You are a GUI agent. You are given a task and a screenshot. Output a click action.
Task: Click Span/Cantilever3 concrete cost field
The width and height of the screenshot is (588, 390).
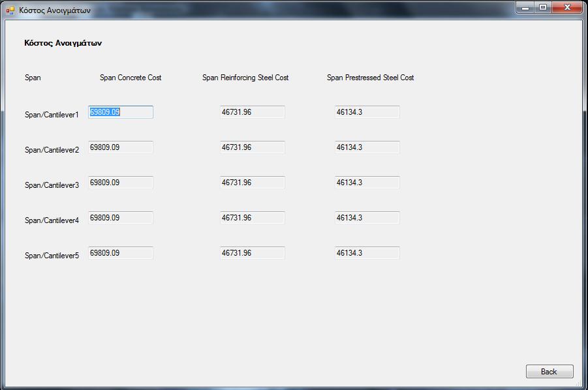[x=120, y=183]
